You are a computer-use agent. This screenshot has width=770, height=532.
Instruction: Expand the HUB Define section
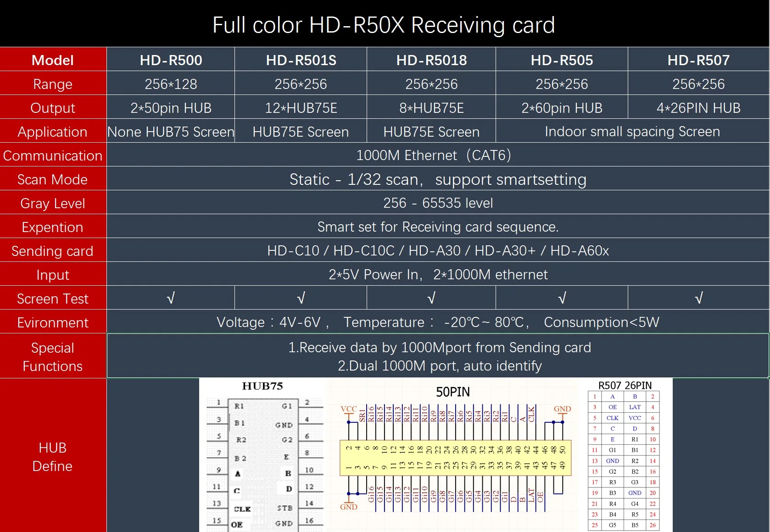[52, 457]
